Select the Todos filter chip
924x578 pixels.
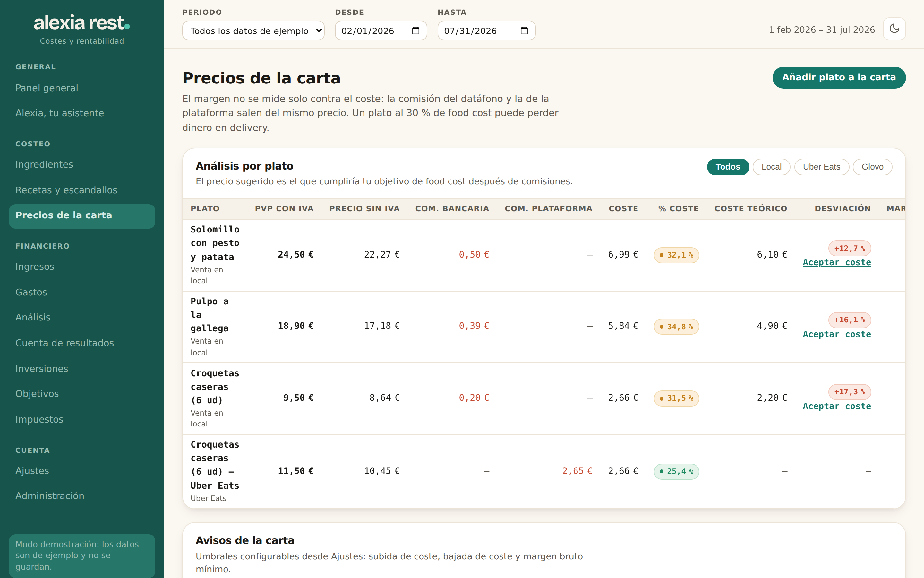728,167
